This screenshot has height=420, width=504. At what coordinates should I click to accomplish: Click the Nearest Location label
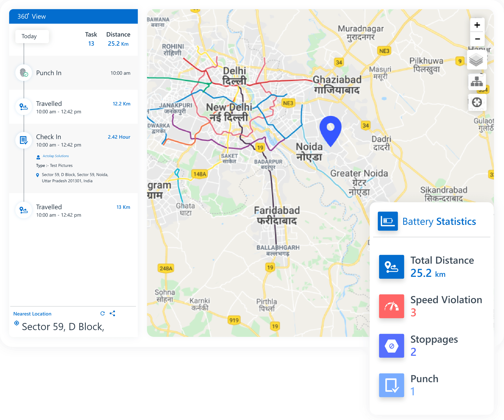[x=32, y=314]
